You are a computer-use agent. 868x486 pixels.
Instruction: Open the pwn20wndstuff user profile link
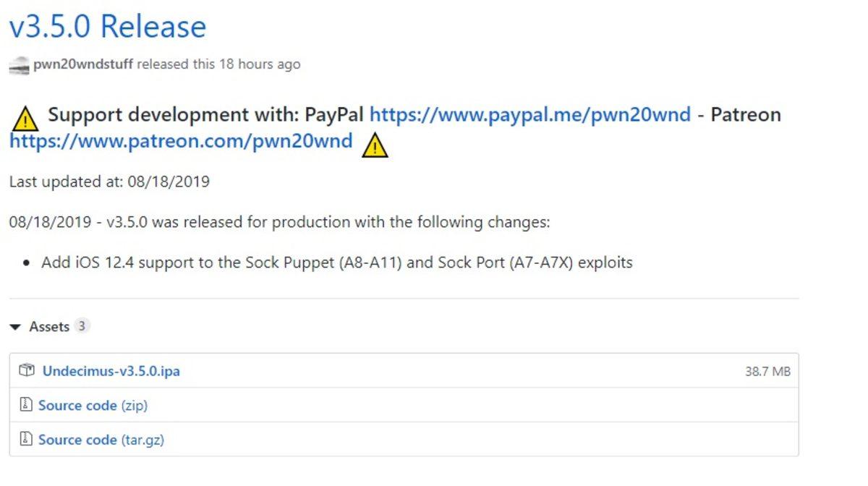click(x=83, y=64)
